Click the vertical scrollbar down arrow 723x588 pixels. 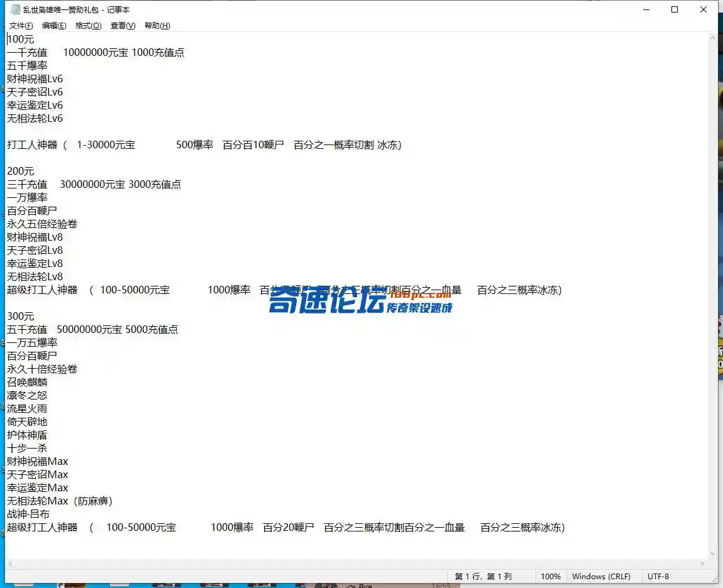pyautogui.click(x=712, y=553)
